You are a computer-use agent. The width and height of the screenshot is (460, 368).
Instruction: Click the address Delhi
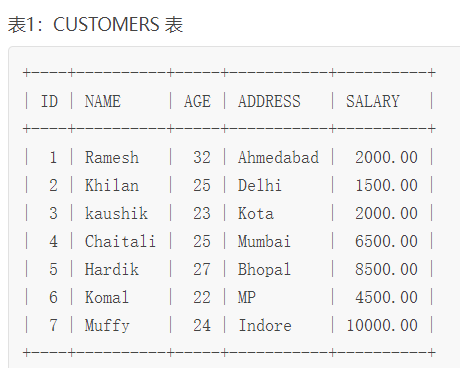(x=260, y=185)
